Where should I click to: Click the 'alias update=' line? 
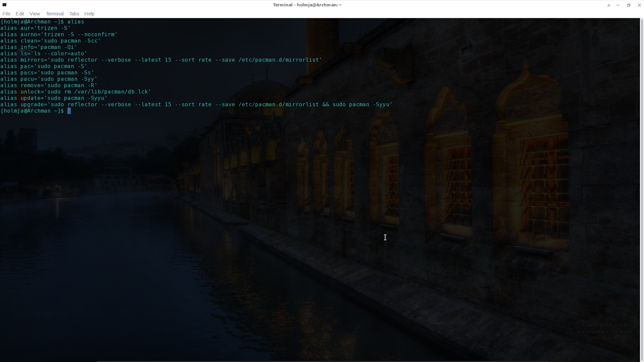54,98
